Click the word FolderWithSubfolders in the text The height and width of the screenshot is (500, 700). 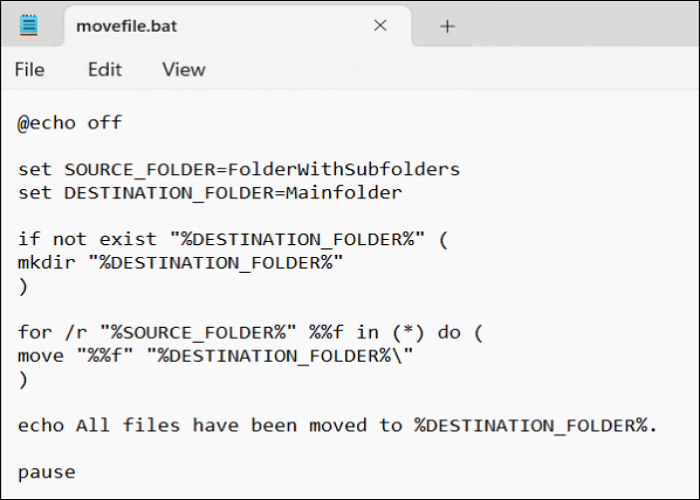pyautogui.click(x=372, y=169)
